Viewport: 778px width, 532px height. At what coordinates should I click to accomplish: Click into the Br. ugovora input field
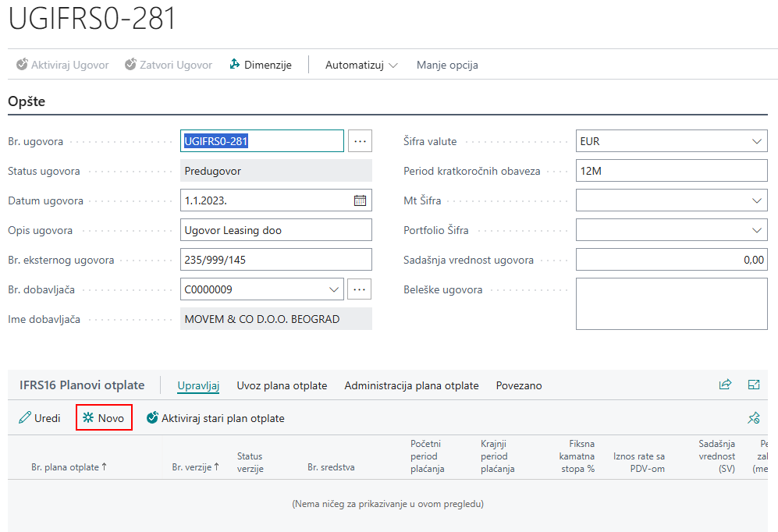click(262, 141)
